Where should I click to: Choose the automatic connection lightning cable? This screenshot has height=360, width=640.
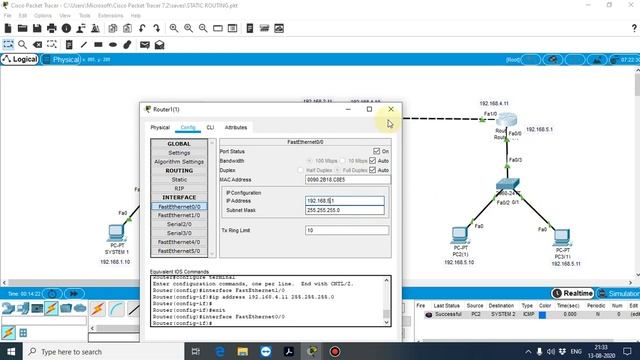click(x=98, y=309)
